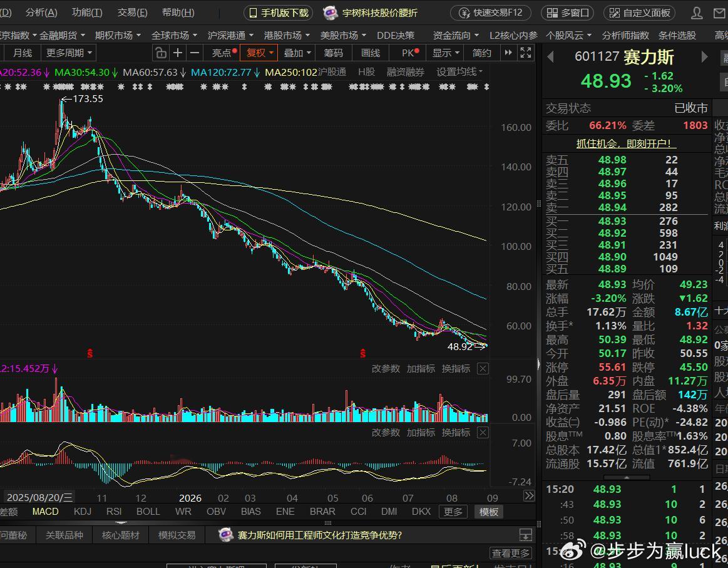
Task: Toggle 画线 drawing tool
Action: 371,53
